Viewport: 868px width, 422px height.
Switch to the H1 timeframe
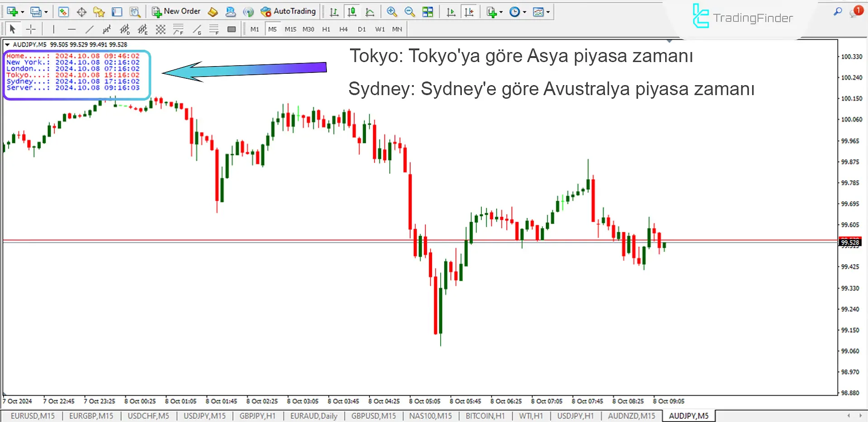coord(326,29)
